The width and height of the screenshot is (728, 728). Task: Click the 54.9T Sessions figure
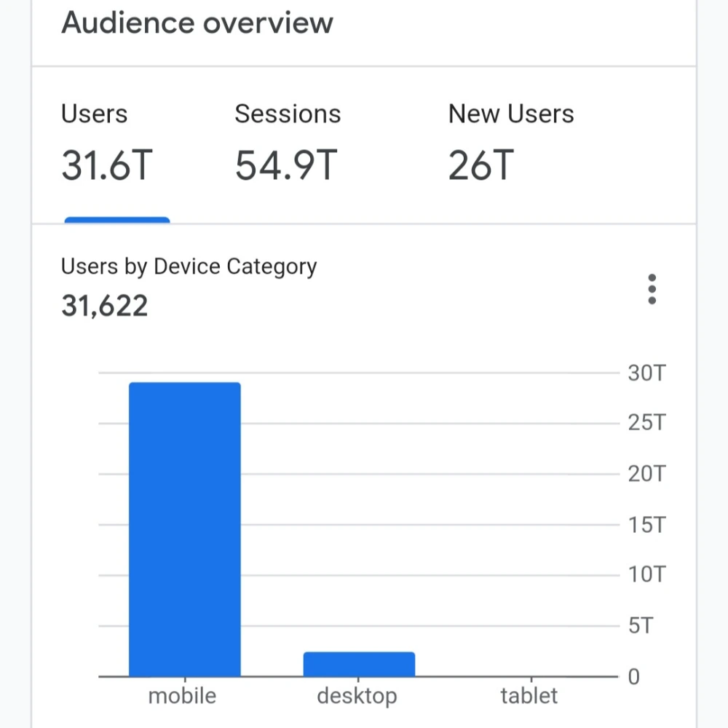pos(285,165)
